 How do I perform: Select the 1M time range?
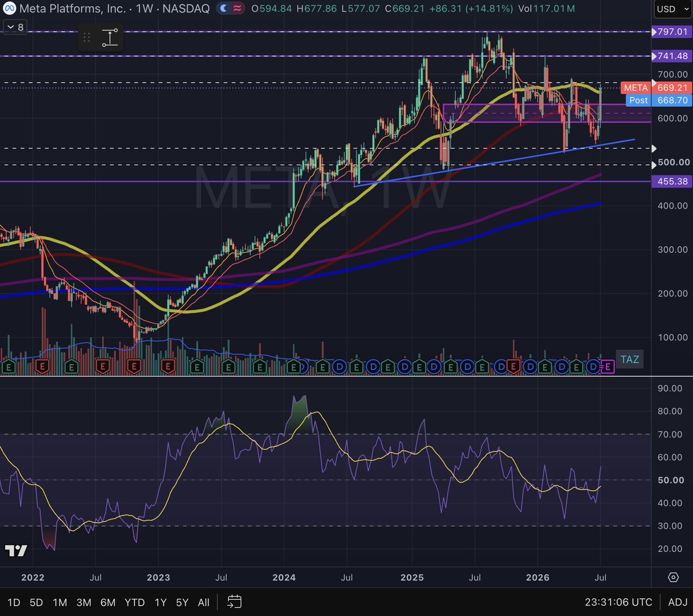point(60,602)
